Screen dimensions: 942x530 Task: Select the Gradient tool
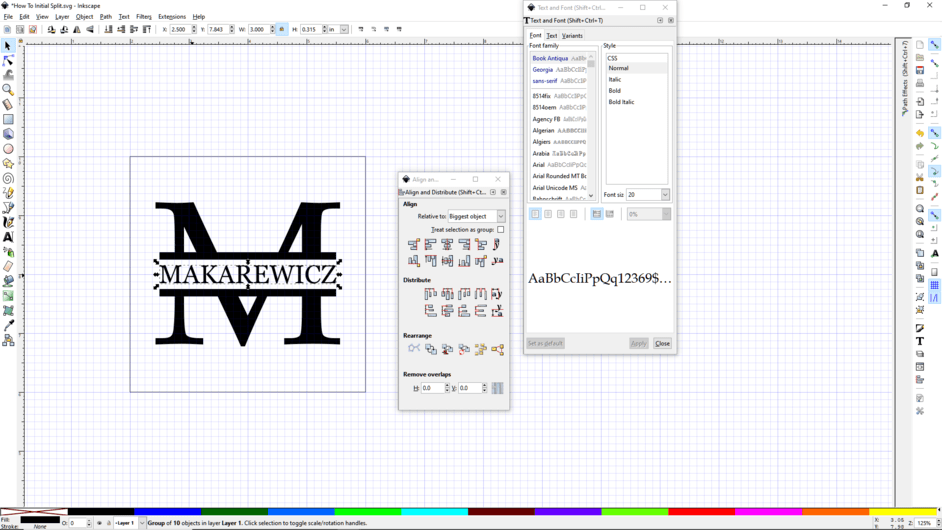[8, 296]
